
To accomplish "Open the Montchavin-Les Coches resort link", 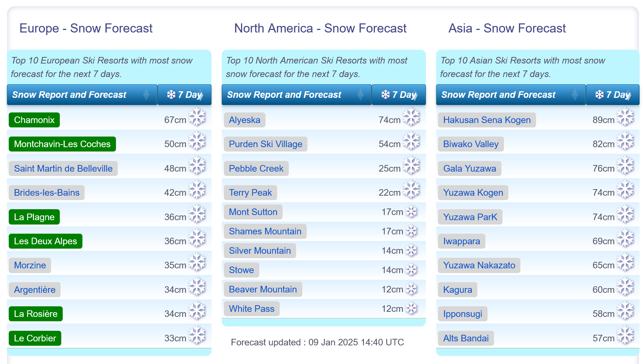I will (x=62, y=144).
